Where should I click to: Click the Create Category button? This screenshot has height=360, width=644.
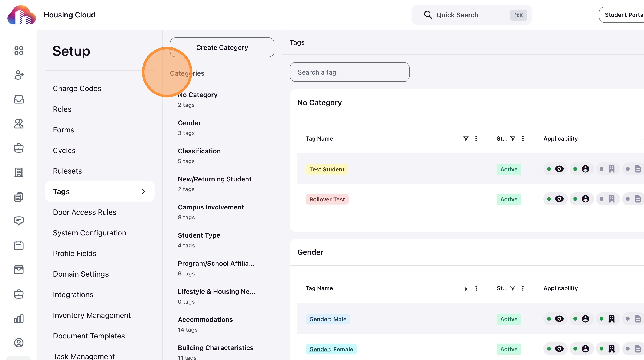coord(222,47)
